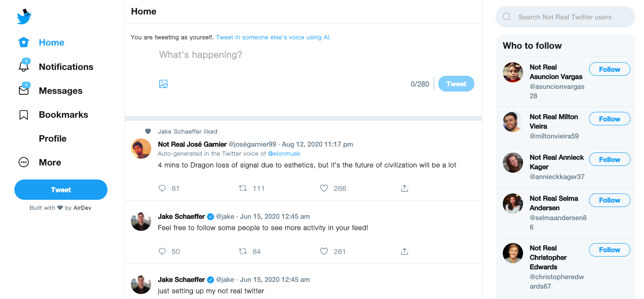644x299 pixels.
Task: Retweet the José Garnier tweet
Action: 243,189
